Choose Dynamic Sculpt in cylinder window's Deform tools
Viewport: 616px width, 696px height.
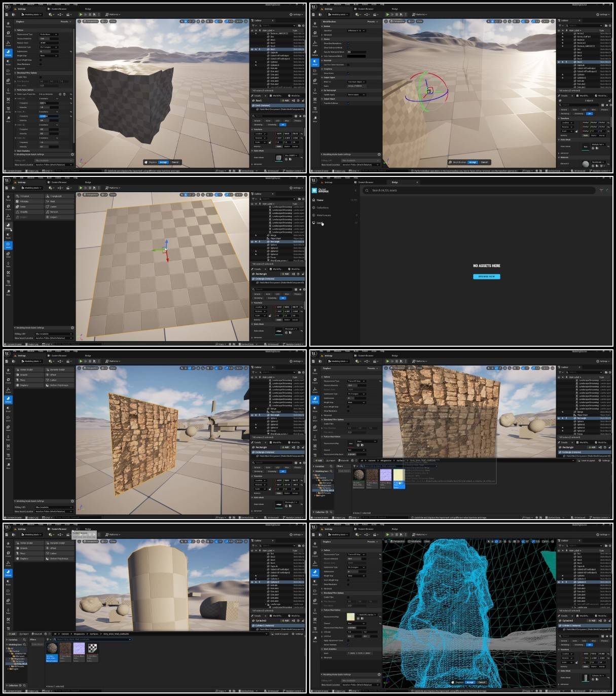point(60,543)
